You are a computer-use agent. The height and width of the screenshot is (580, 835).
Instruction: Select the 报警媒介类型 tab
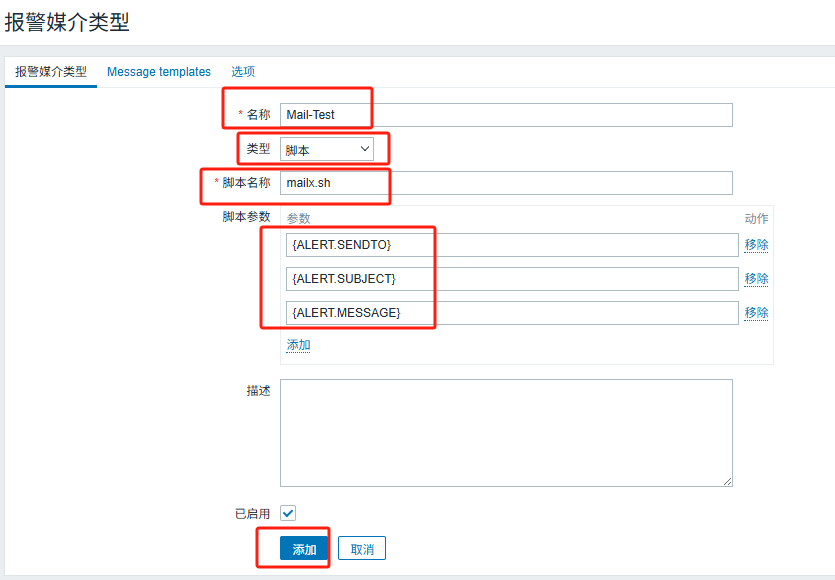51,71
